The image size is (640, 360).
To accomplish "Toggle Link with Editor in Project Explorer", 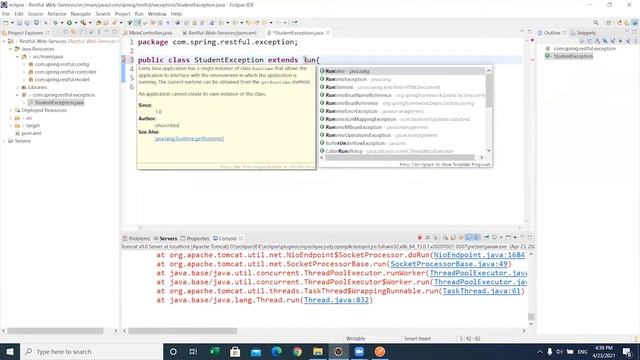I will pos(73,32).
